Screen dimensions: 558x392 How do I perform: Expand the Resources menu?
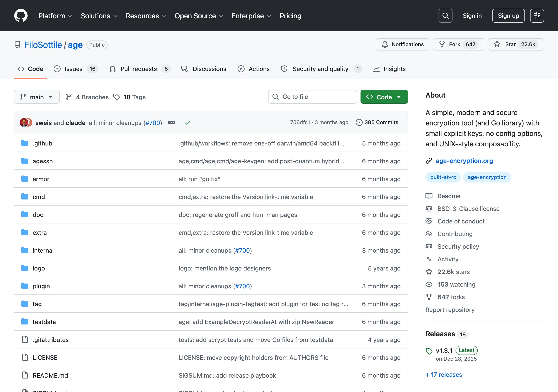146,16
